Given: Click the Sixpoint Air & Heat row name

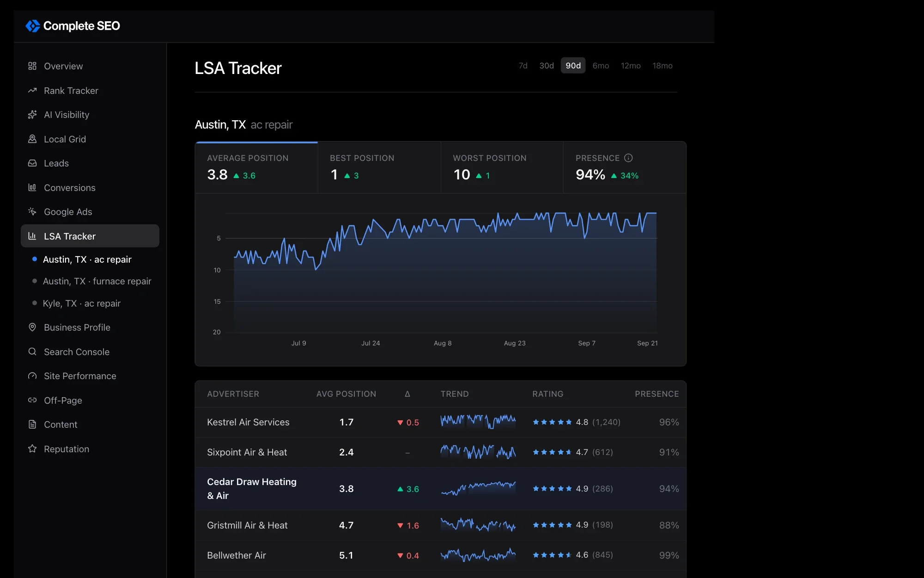Looking at the screenshot, I should pyautogui.click(x=247, y=452).
